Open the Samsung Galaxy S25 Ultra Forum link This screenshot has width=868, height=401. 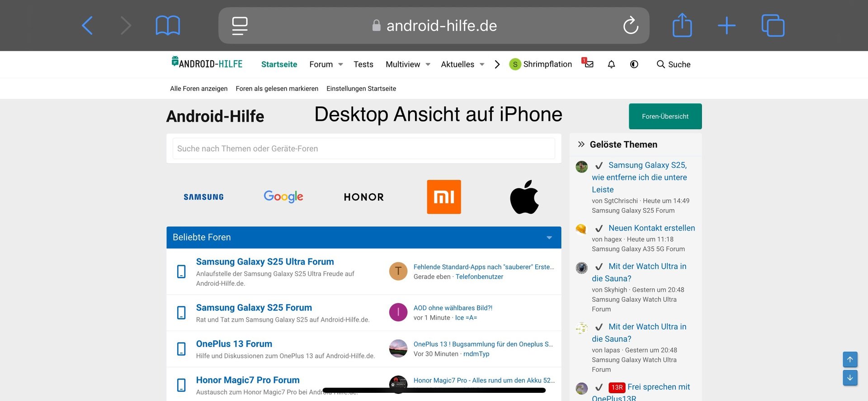point(265,262)
